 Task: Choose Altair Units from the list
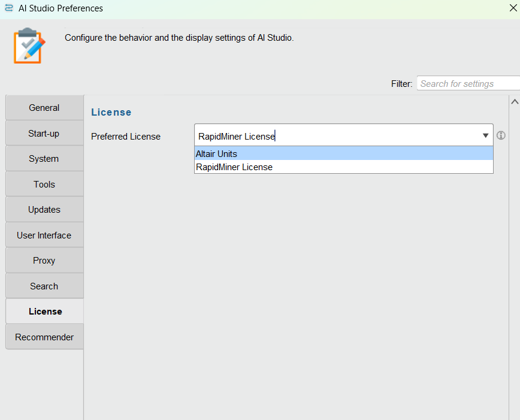point(344,153)
